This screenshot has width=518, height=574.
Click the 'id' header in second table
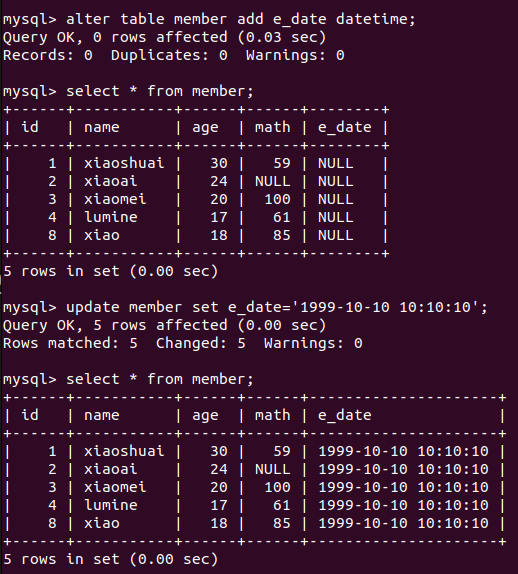coord(30,415)
